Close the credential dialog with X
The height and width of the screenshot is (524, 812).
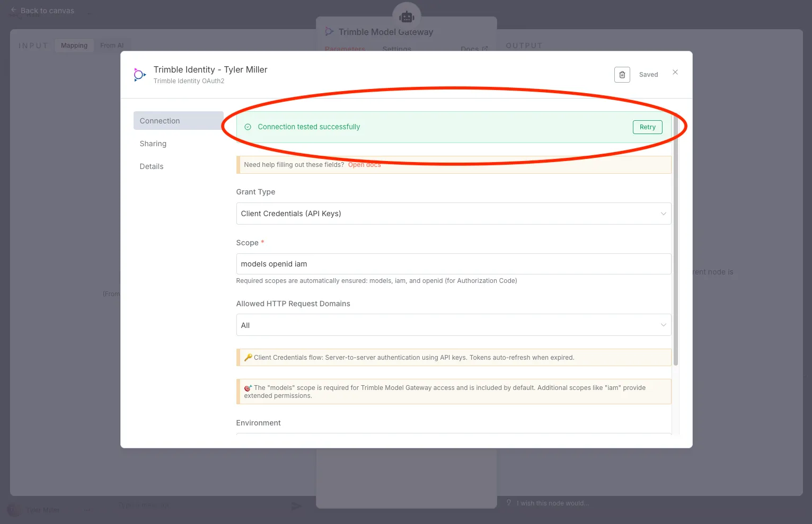click(x=675, y=72)
